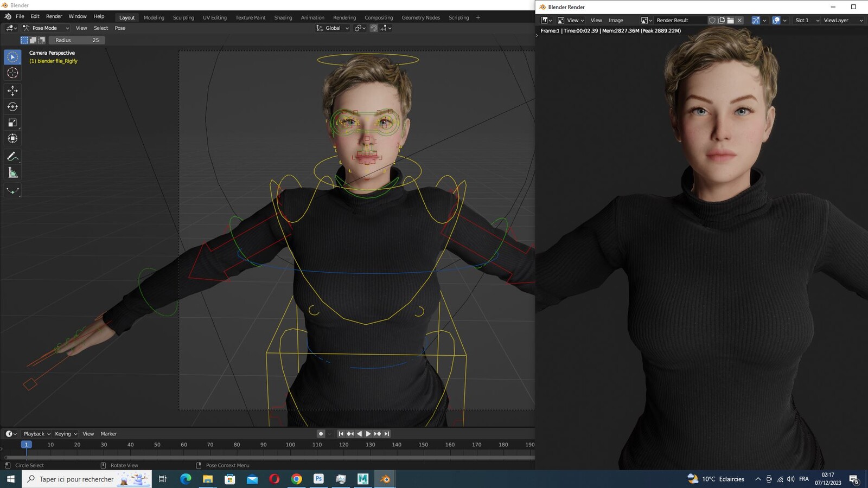Play animation in reverse
Screen dimensions: 868x488
point(359,434)
